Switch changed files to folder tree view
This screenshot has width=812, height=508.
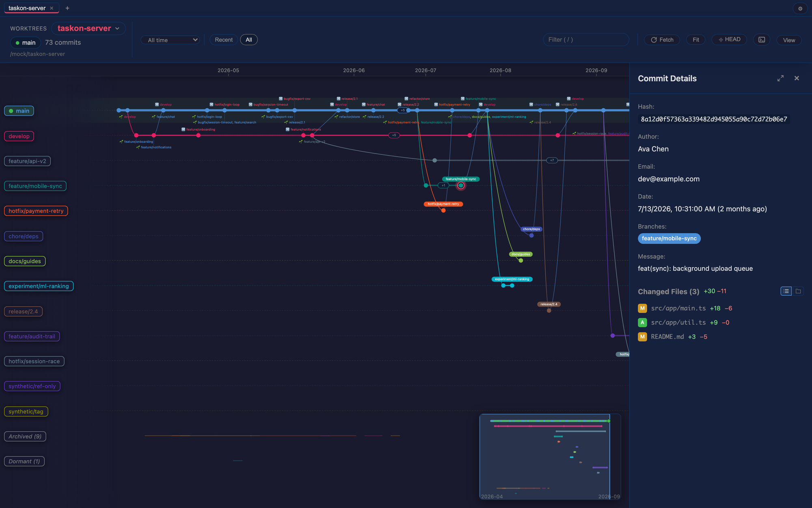798,291
